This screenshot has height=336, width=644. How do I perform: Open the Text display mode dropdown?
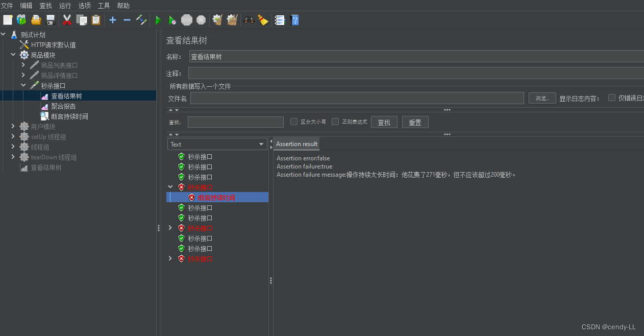tap(217, 144)
